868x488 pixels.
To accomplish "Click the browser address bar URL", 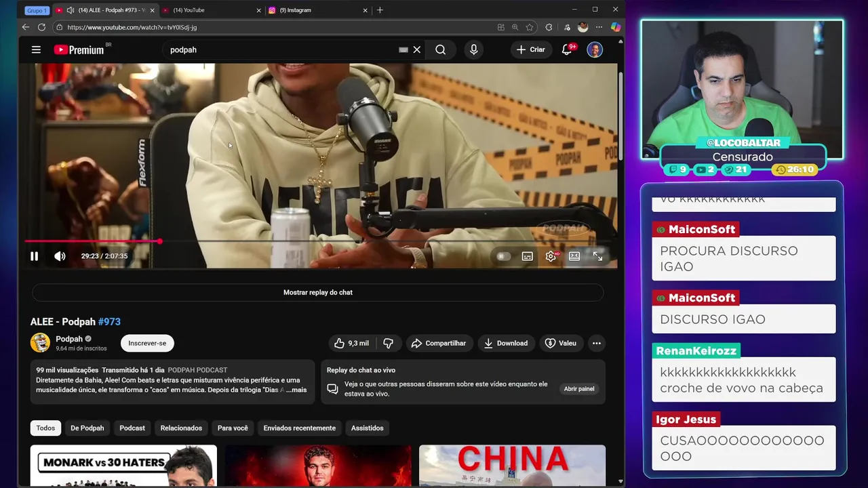I will coord(132,27).
